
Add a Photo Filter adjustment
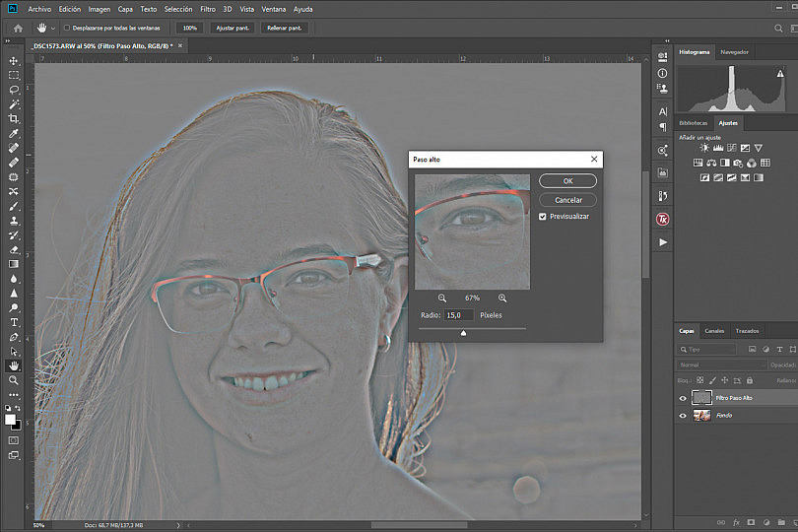[x=738, y=163]
